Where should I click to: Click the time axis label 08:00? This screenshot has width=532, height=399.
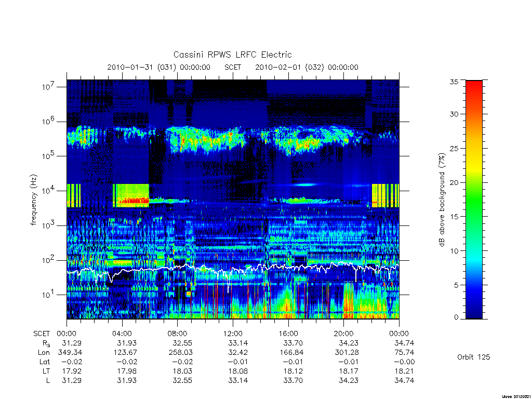click(178, 334)
